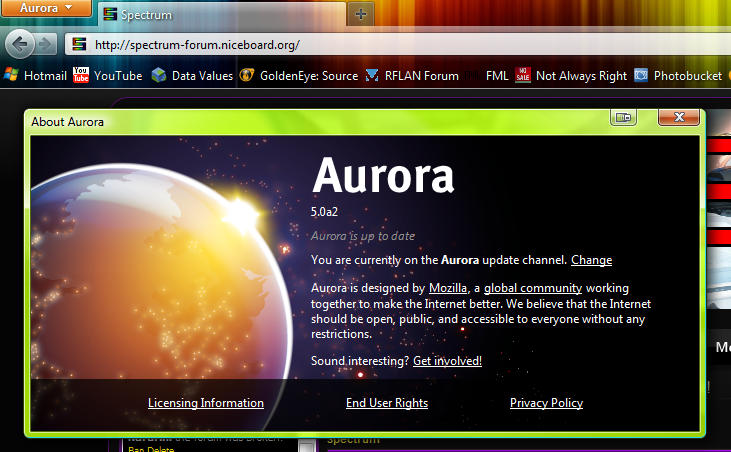Open the Not Always Right bookmark
Image resolution: width=731 pixels, height=452 pixels.
tap(571, 75)
